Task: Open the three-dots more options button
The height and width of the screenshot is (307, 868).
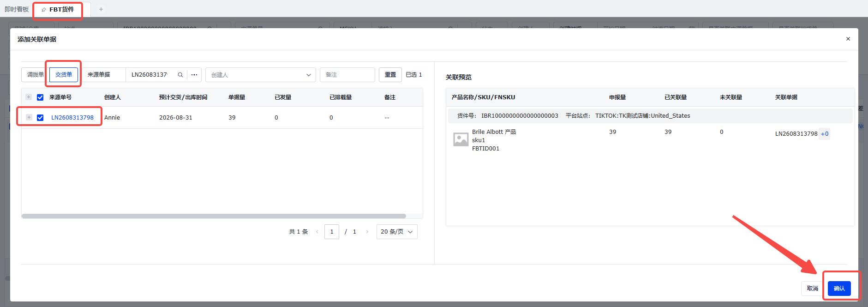Action: point(194,75)
